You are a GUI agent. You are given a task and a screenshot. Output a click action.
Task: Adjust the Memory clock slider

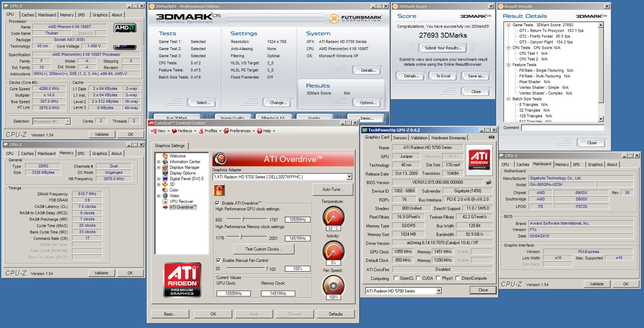pos(241,237)
